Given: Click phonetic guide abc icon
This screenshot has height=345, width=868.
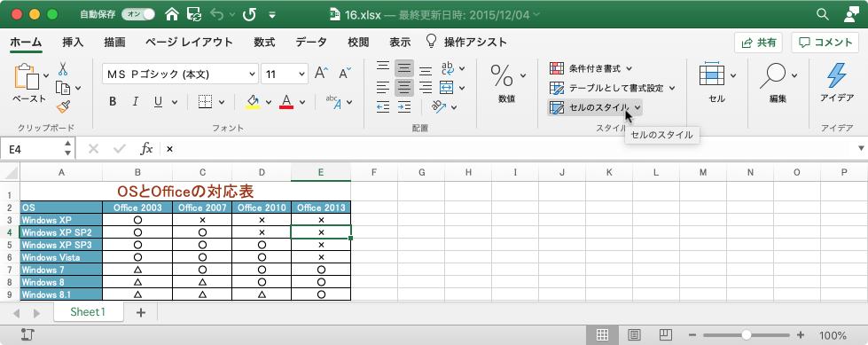Looking at the screenshot, I should 332,102.
